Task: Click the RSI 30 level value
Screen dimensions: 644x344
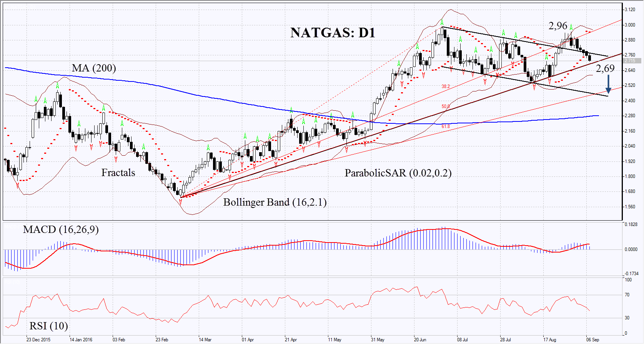Action: (x=627, y=318)
